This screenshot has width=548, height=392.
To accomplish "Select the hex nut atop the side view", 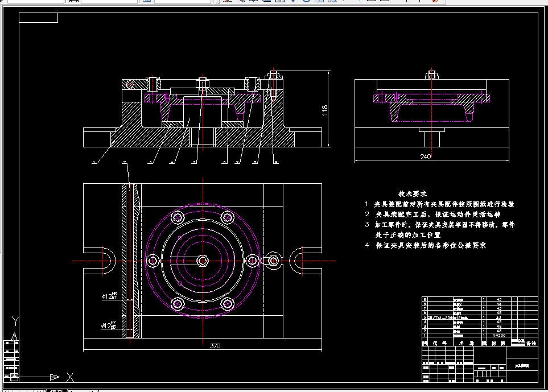I will (x=431, y=75).
